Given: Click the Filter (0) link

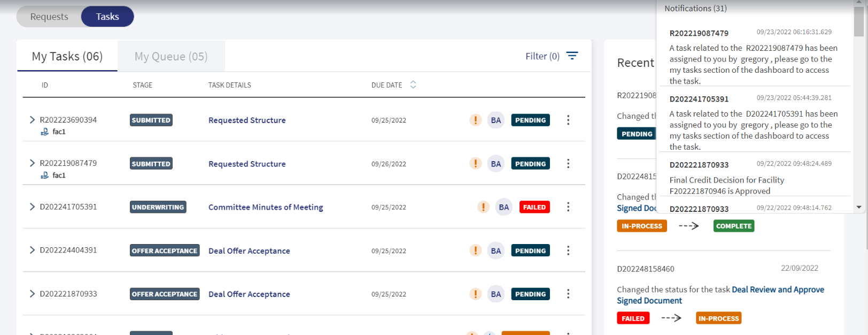Looking at the screenshot, I should click(542, 56).
